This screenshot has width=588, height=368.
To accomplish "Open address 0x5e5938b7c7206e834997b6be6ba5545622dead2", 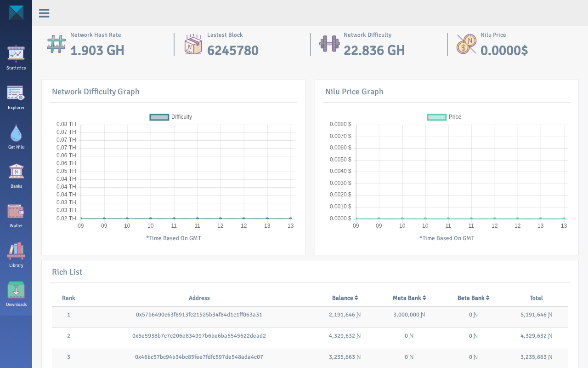I will (x=199, y=336).
